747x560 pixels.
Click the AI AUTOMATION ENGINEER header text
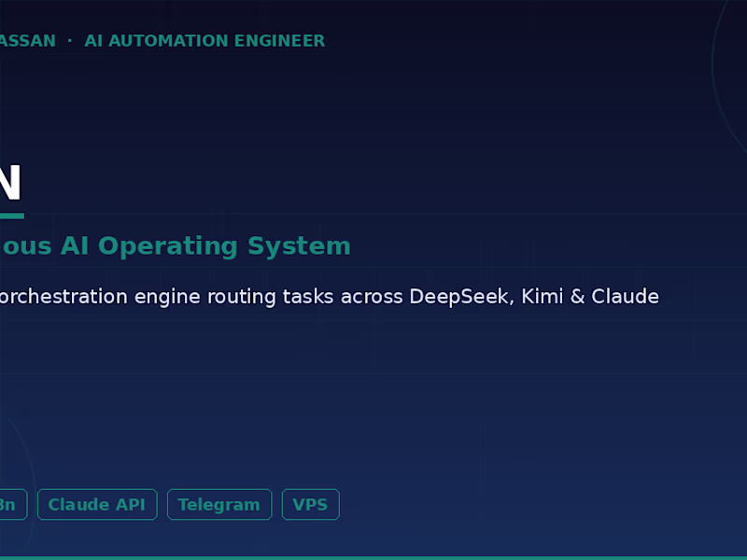[x=204, y=41]
